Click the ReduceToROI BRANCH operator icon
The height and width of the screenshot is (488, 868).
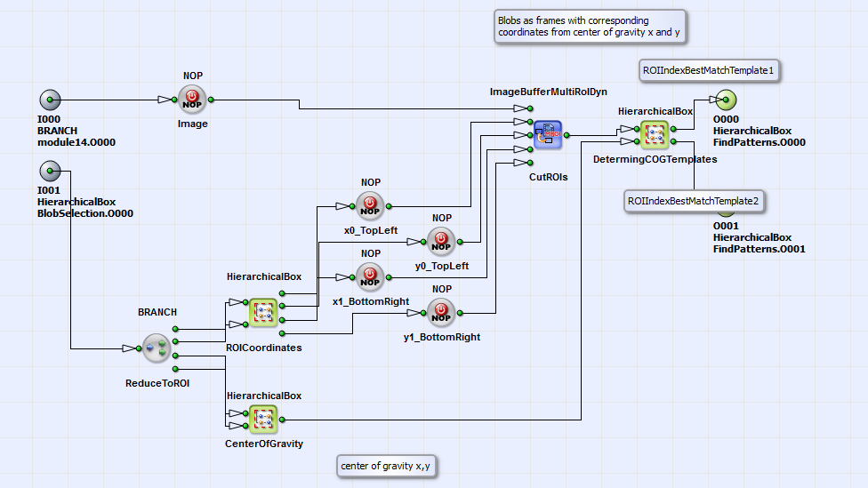point(157,348)
